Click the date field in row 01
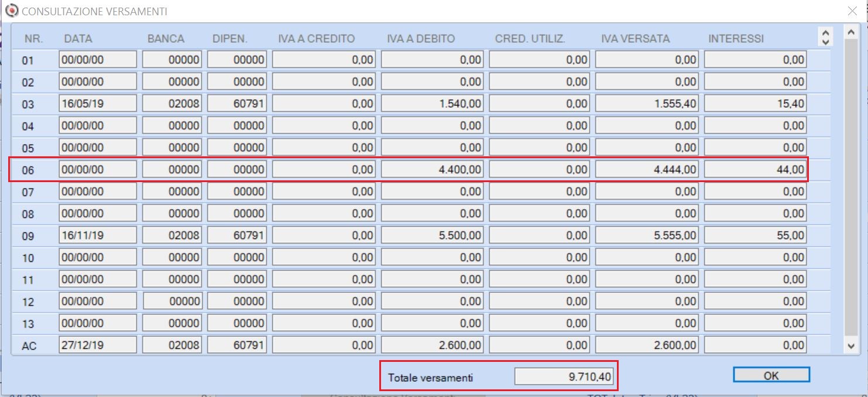This screenshot has height=397, width=868. click(x=98, y=60)
